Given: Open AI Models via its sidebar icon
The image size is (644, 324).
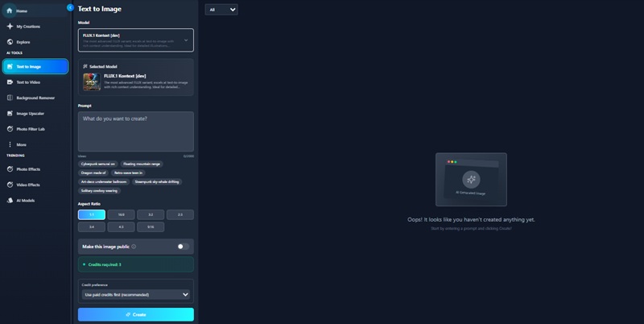Looking at the screenshot, I should click(x=10, y=201).
